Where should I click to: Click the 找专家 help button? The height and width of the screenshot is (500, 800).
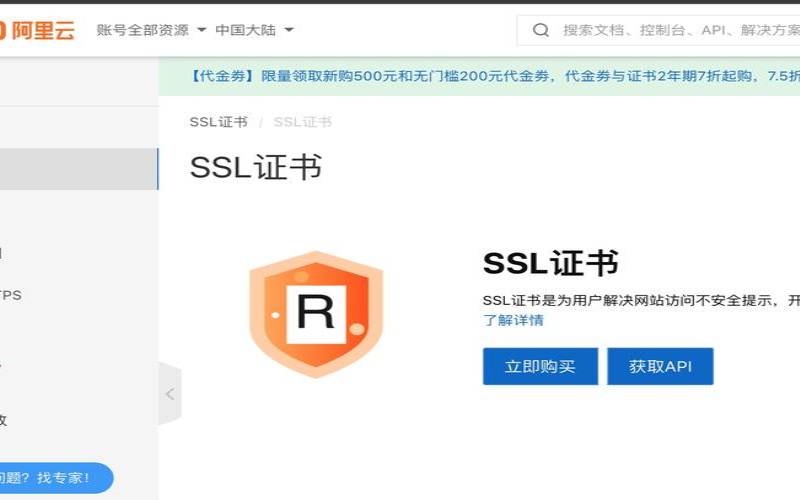(56, 478)
